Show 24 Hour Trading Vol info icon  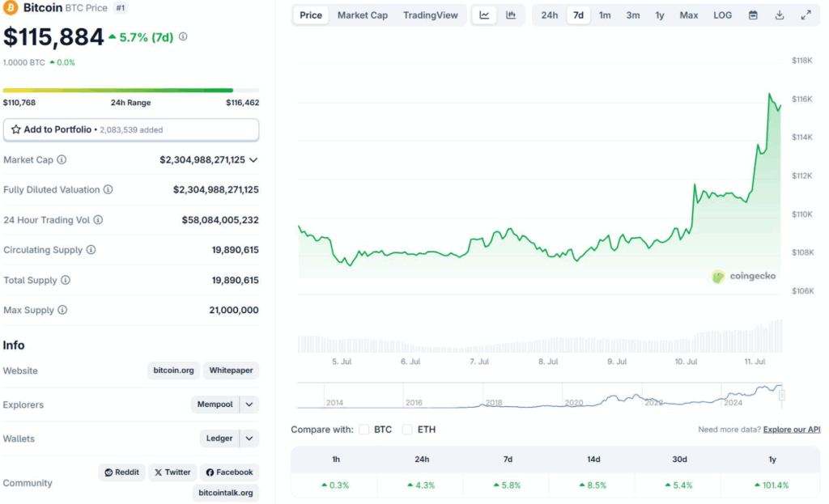point(98,220)
